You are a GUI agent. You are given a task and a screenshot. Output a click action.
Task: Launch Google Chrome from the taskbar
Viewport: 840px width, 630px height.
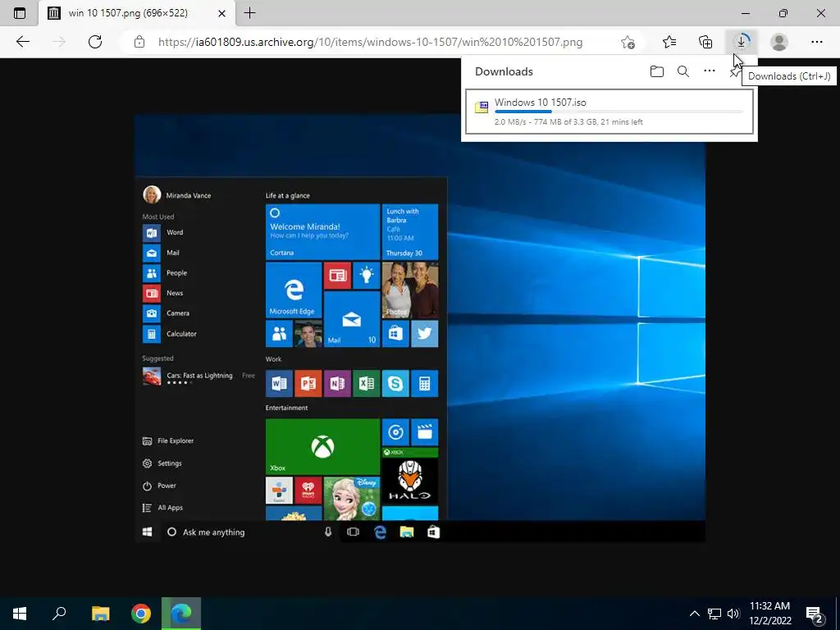(141, 614)
